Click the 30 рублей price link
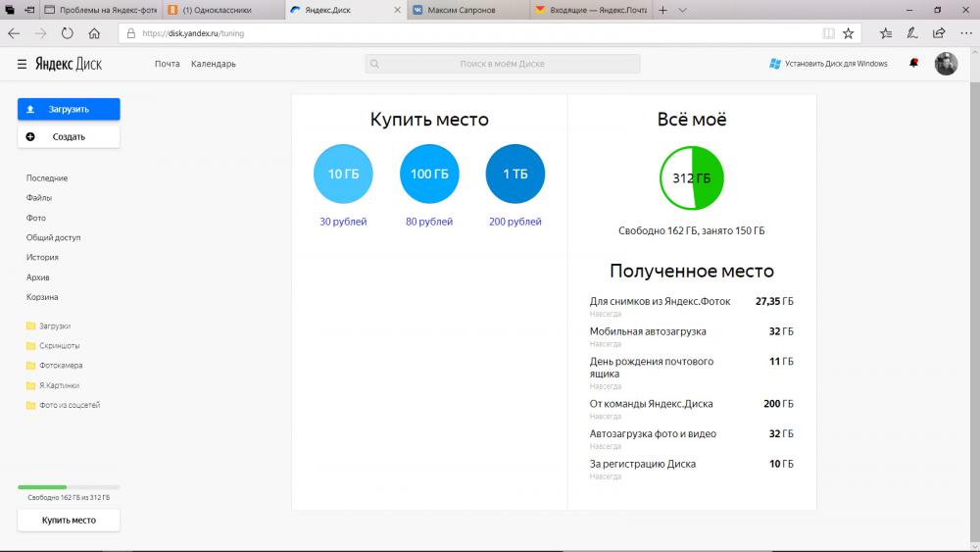This screenshot has width=980, height=552. (x=343, y=222)
